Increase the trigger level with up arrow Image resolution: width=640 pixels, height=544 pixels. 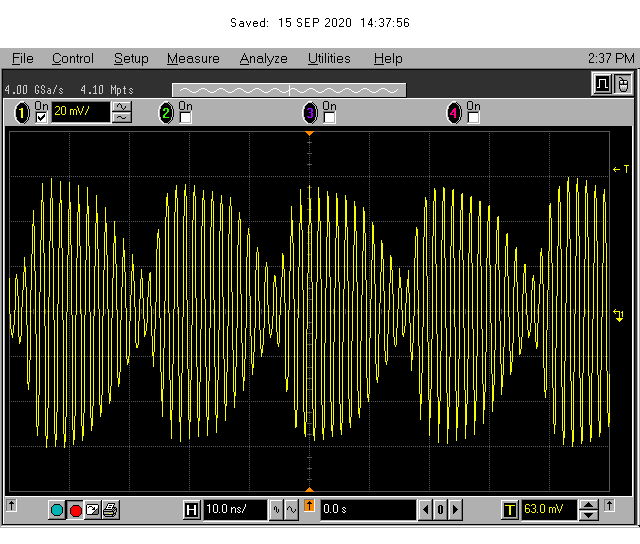click(x=589, y=504)
